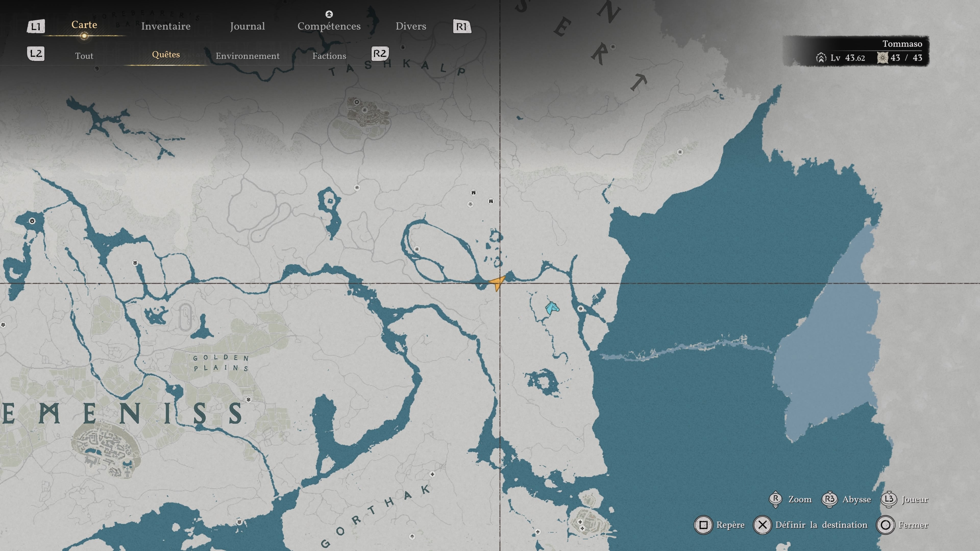
Task: Click the GORTHAK region label
Action: coord(376,516)
